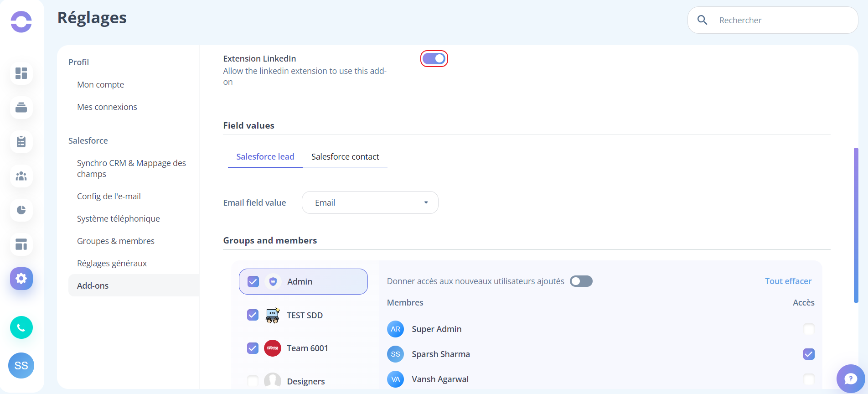Click the Vansh Agarwal member name
This screenshot has height=394, width=868.
440,379
